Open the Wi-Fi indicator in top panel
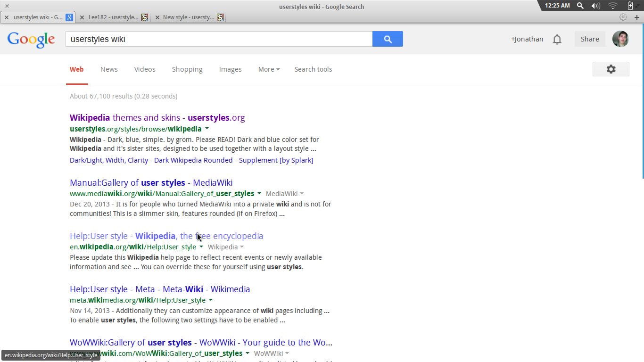Viewport: 644px width, 362px height. pyautogui.click(x=613, y=6)
